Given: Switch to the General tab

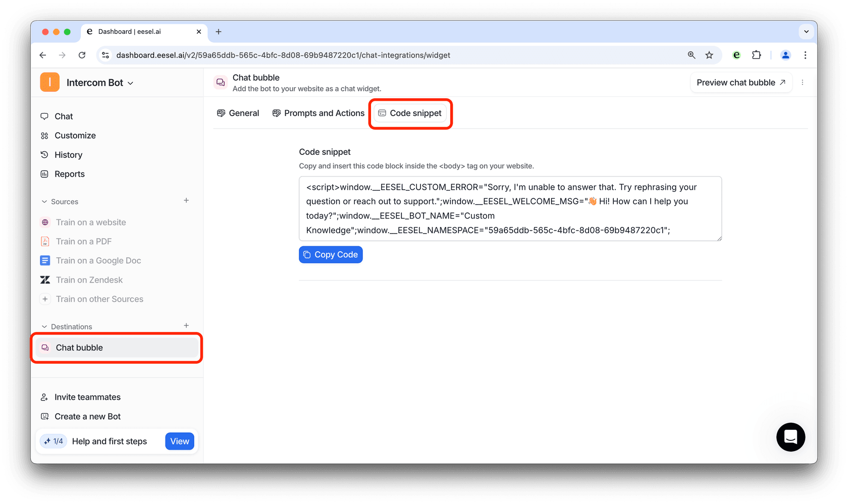Looking at the screenshot, I should point(238,113).
